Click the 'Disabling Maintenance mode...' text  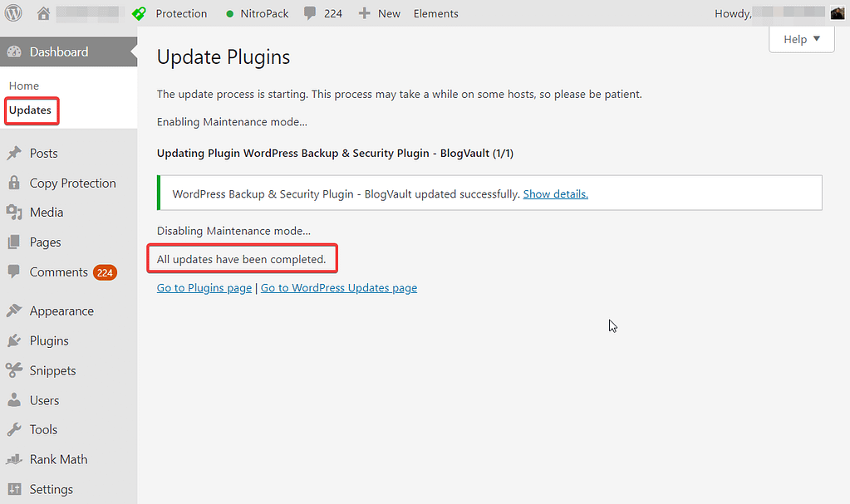(233, 231)
